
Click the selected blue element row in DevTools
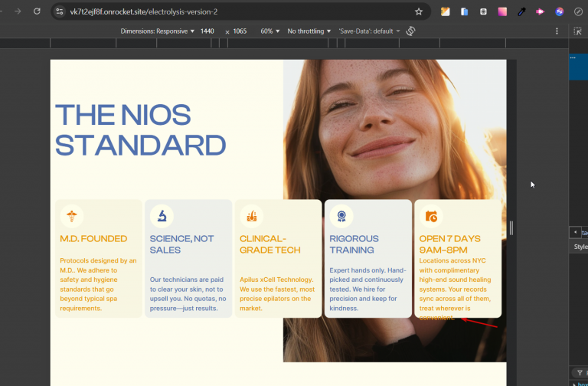578,67
